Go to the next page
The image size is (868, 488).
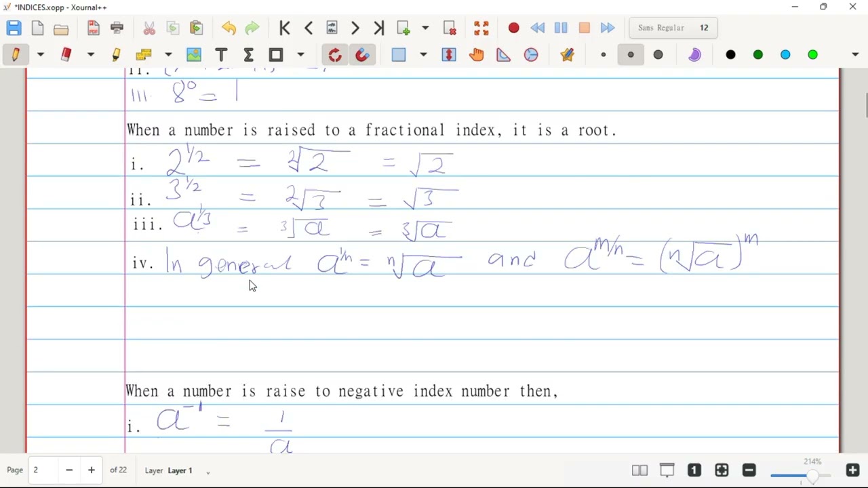coord(355,28)
